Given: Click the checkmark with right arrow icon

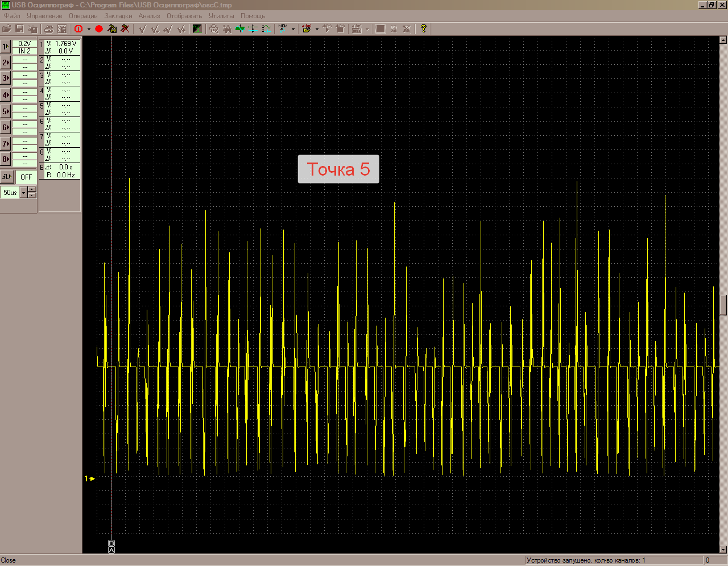Looking at the screenshot, I should tap(181, 28).
